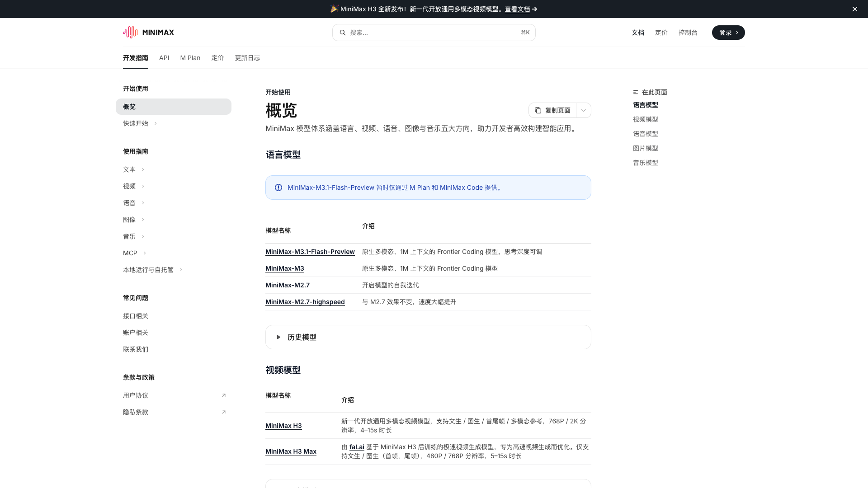Expand the 图像 sidebar section
This screenshot has height=488, width=868.
tap(143, 220)
